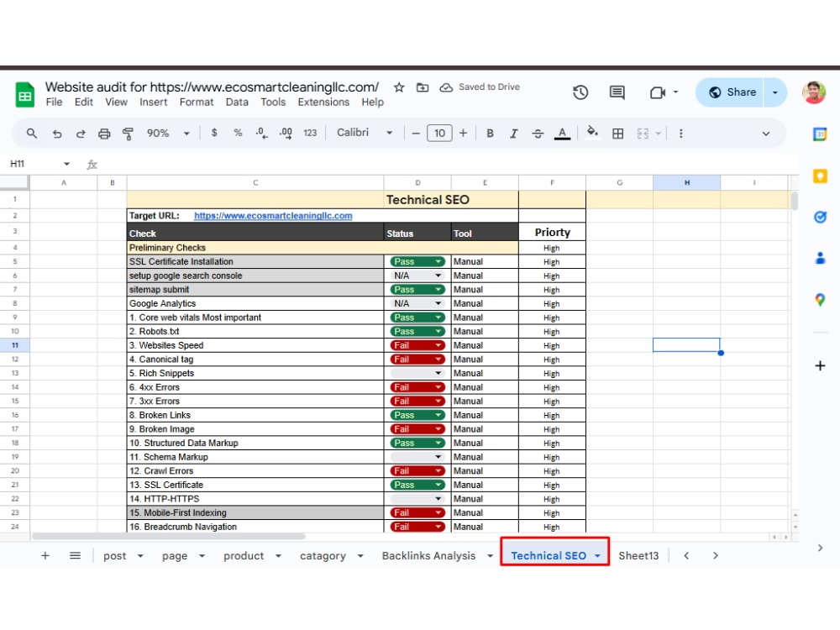Viewport: 840px width, 630px height.
Task: Open Google Keep side panel
Action: (x=820, y=176)
